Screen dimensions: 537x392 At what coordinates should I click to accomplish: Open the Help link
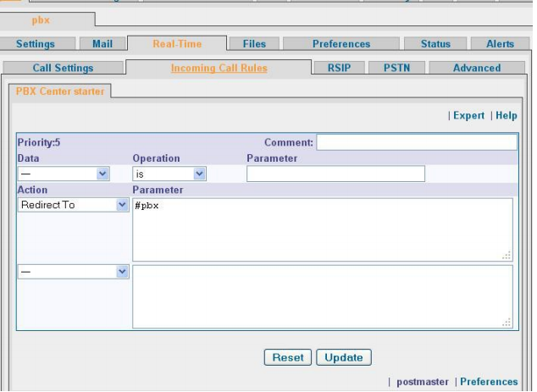507,116
